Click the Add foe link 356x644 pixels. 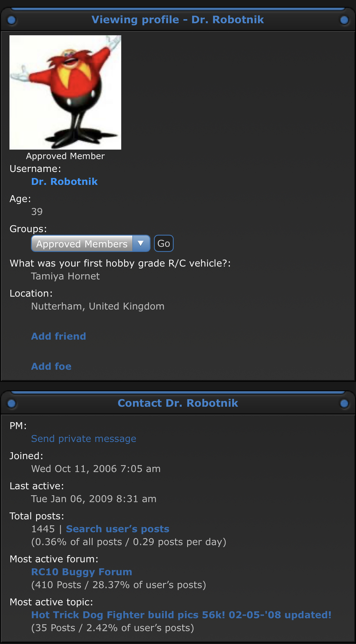pyautogui.click(x=51, y=366)
